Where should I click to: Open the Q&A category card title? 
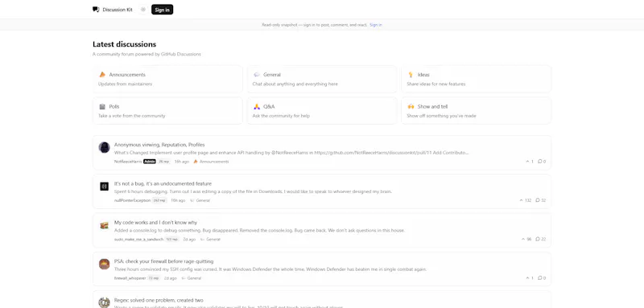pyautogui.click(x=269, y=107)
